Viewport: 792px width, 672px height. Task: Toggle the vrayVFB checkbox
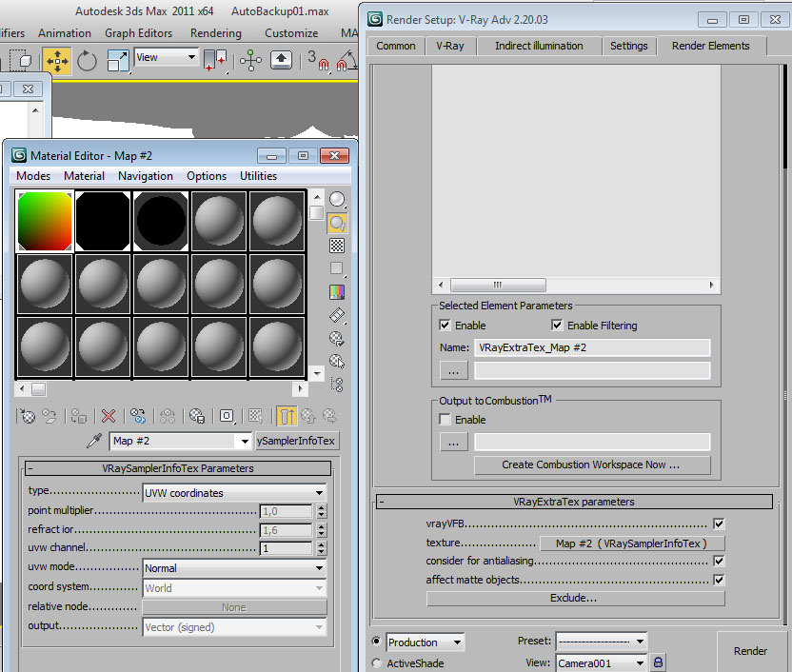tap(719, 524)
